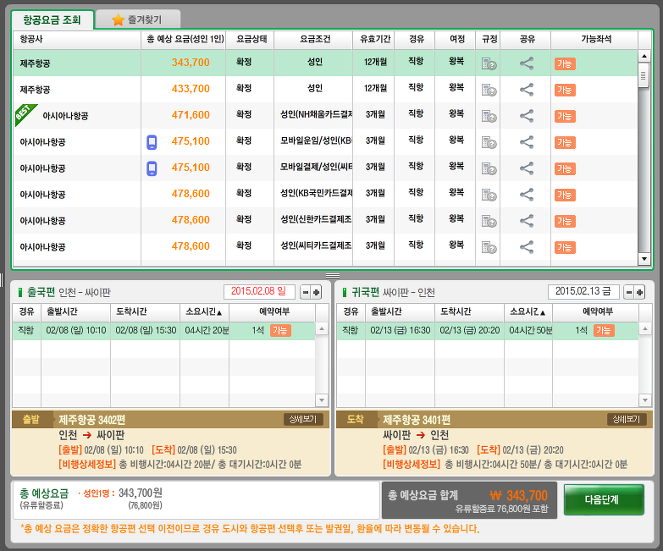Open fare rules icon for 신한카드 478,600 row
The width and height of the screenshot is (663, 551).
click(x=489, y=221)
